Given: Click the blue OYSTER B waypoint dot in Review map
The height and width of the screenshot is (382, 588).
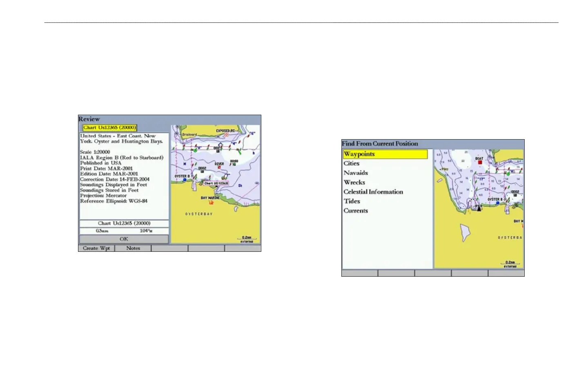Looking at the screenshot, I should (185, 180).
